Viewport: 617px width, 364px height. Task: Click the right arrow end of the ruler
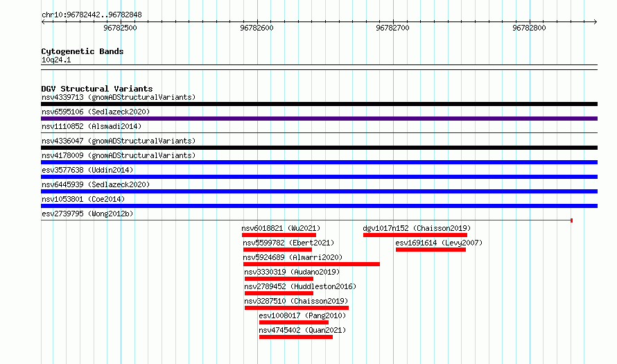(x=596, y=22)
